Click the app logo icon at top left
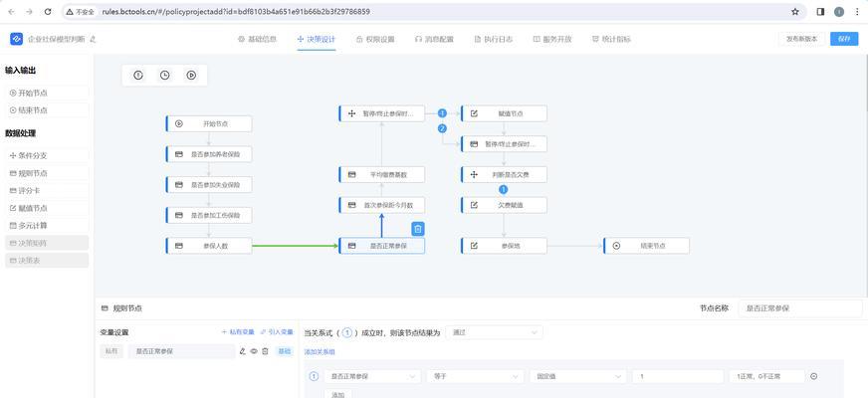 (16, 39)
